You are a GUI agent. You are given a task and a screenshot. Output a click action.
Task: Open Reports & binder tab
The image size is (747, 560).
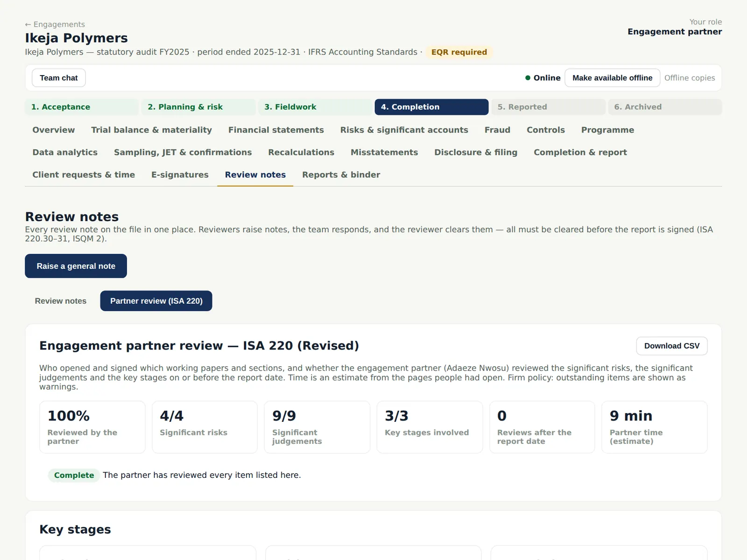[341, 175]
